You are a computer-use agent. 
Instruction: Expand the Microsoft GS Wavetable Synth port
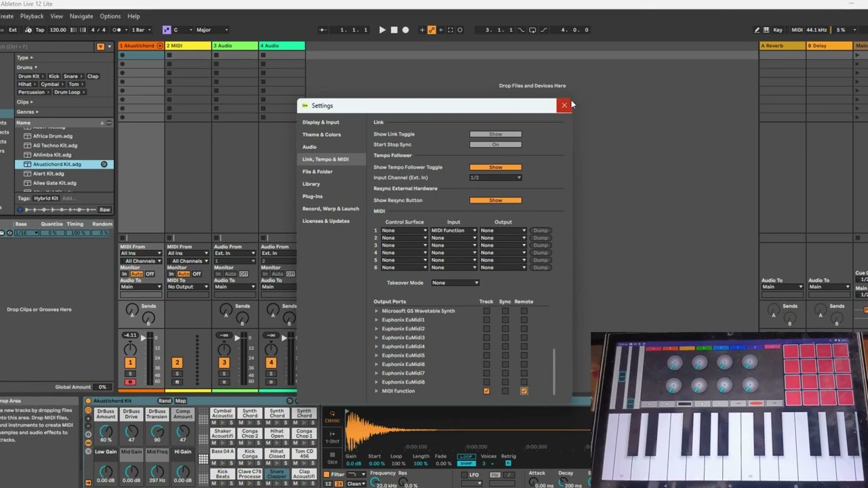tap(376, 311)
